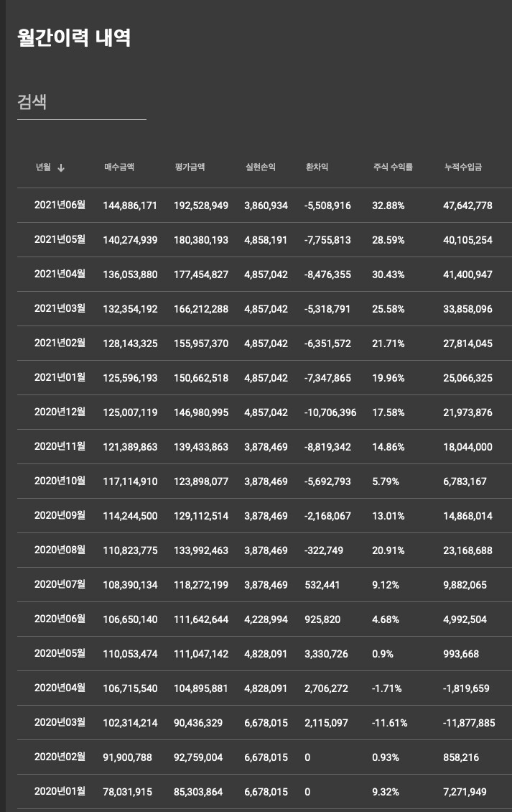The height and width of the screenshot is (812, 512).
Task: Select the 2020년03월 row
Action: click(x=264, y=723)
